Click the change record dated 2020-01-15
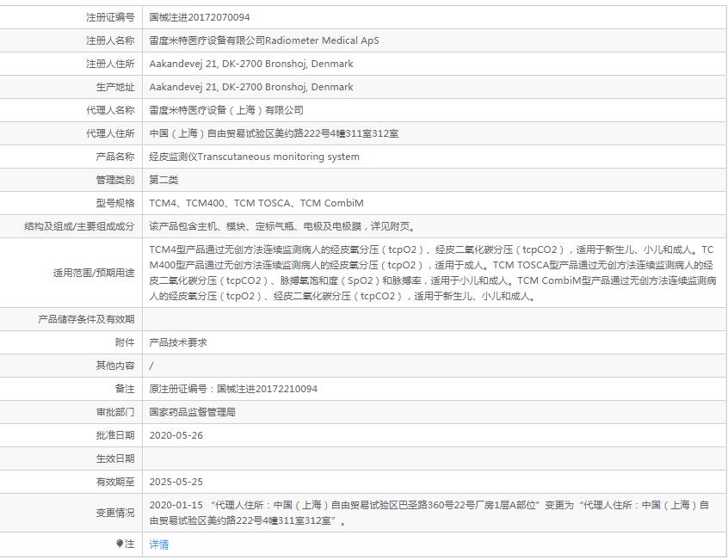Image resolution: width=728 pixels, height=560 pixels. tap(429, 513)
